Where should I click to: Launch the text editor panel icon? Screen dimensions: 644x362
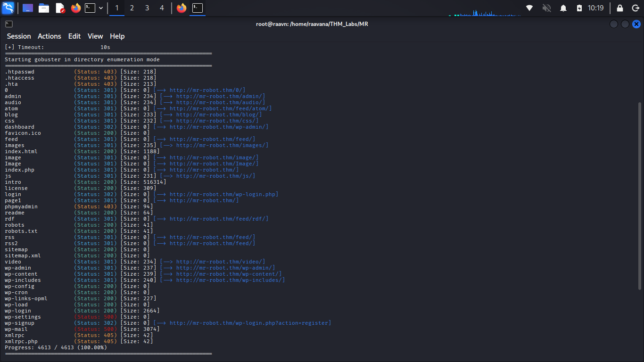60,8
